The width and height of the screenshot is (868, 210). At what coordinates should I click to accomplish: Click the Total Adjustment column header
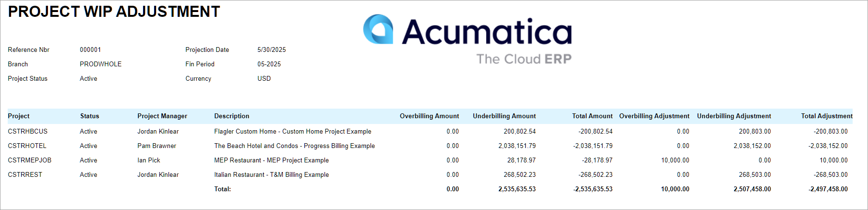[x=826, y=116]
